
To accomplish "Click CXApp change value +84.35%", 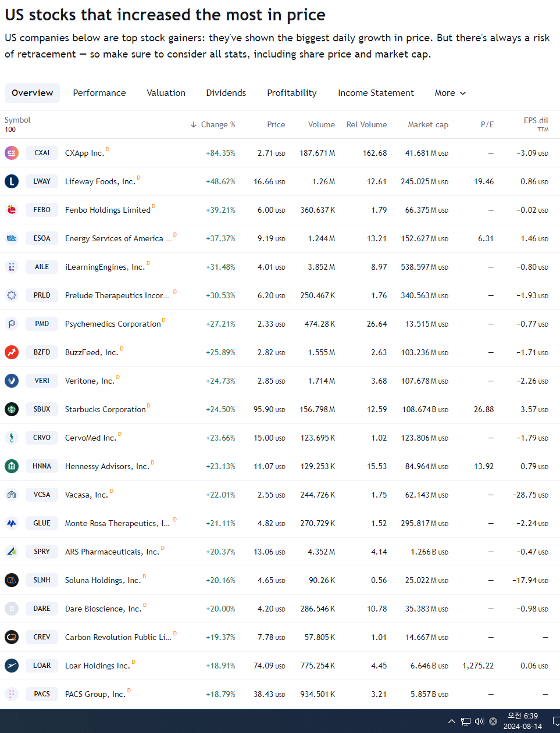I will [x=220, y=153].
